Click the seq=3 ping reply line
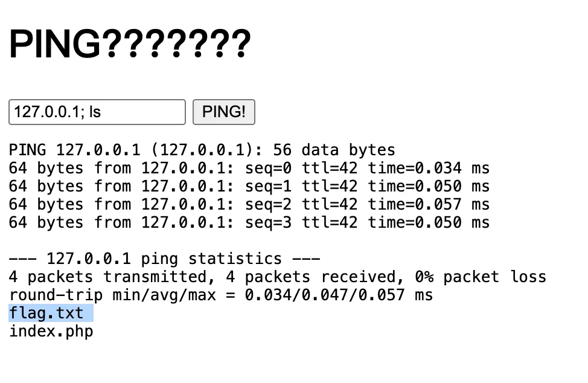 249,222
